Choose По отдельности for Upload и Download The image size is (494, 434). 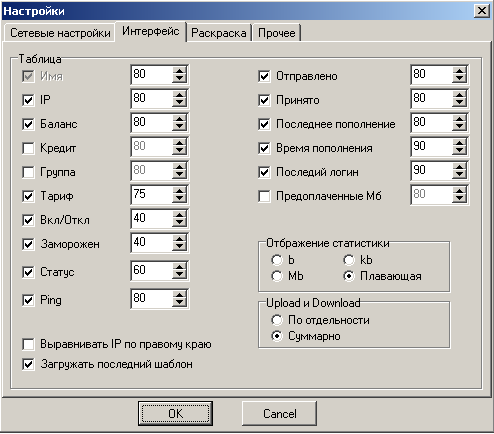(277, 320)
